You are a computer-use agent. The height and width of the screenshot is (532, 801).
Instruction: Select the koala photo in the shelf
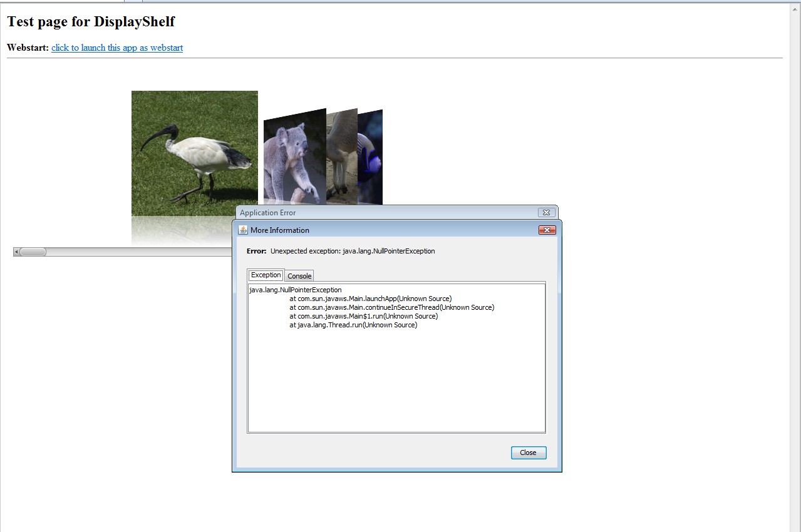click(x=293, y=160)
